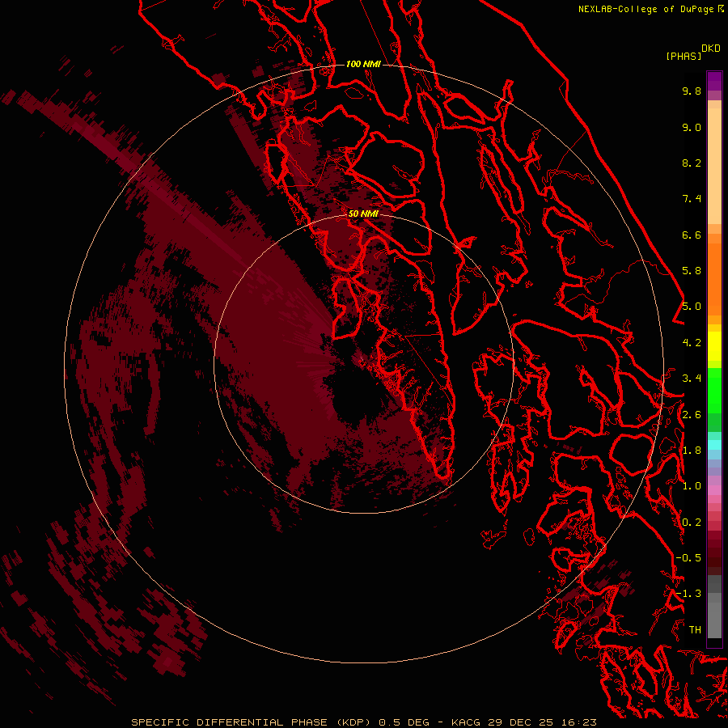
Task: Click the [PHAS] units label
Action: click(684, 56)
